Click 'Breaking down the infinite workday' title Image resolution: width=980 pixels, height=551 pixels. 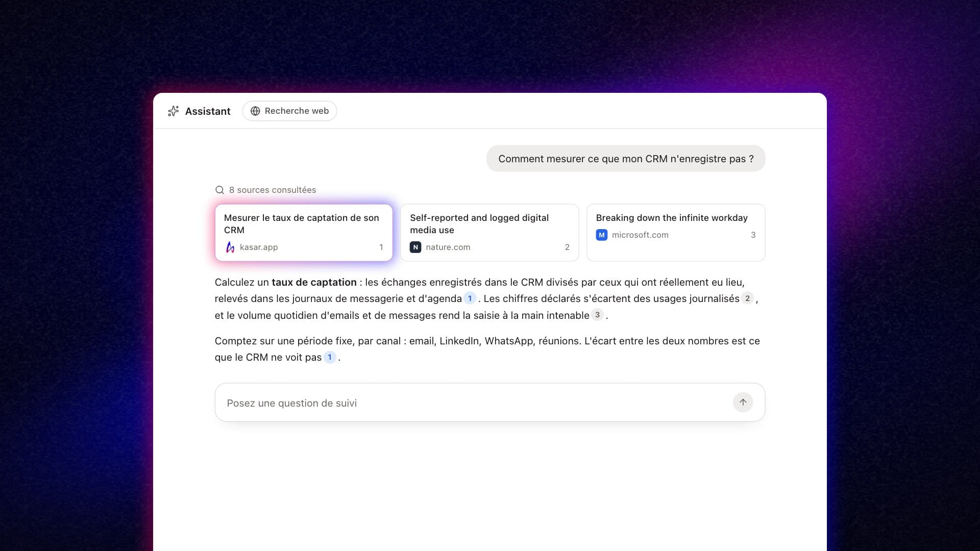(672, 218)
